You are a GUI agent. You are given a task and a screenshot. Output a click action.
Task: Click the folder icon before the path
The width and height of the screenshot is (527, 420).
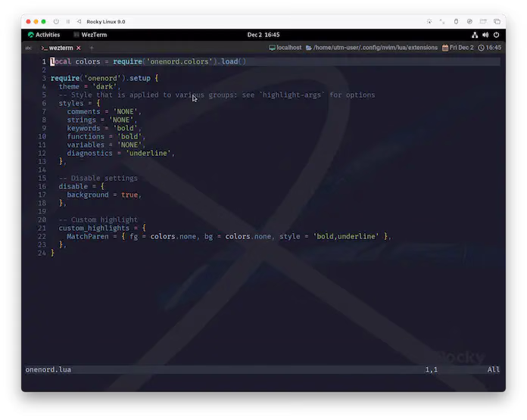pyautogui.click(x=308, y=48)
